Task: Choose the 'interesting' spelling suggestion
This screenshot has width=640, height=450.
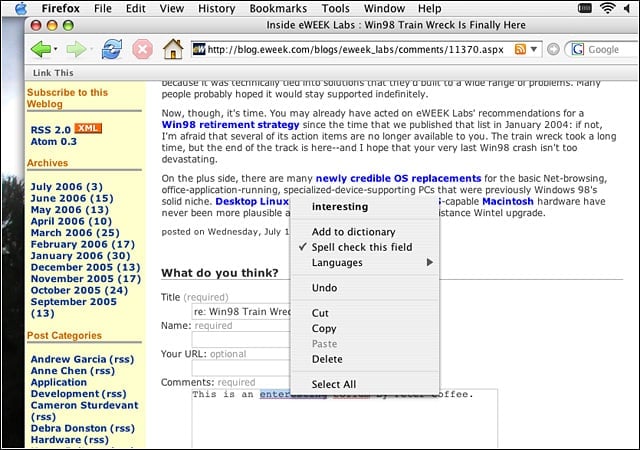Action: pos(365,207)
